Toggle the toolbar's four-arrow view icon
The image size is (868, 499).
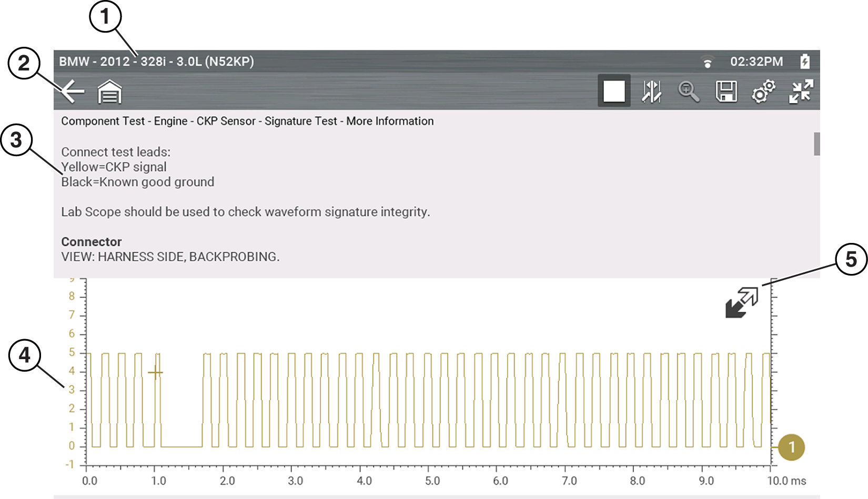801,91
